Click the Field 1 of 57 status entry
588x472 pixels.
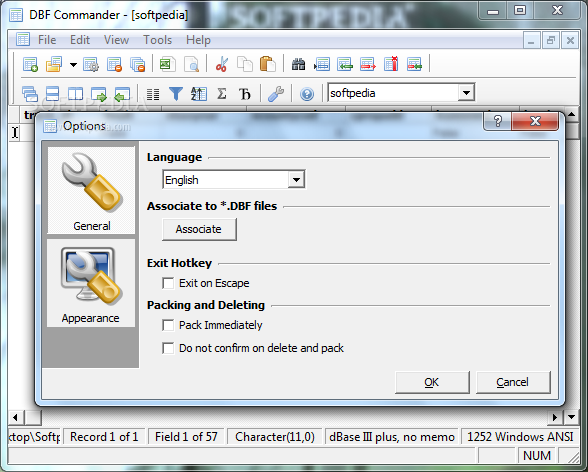pyautogui.click(x=186, y=437)
